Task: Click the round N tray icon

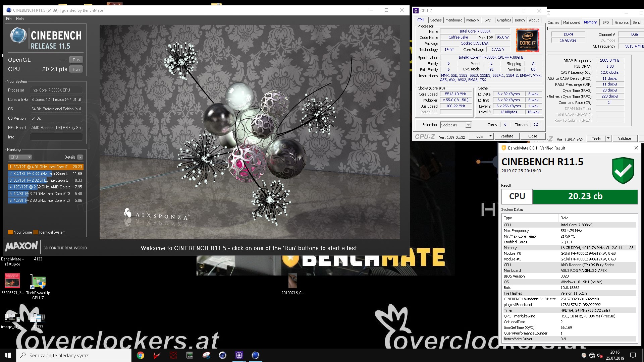Action: 584,355
